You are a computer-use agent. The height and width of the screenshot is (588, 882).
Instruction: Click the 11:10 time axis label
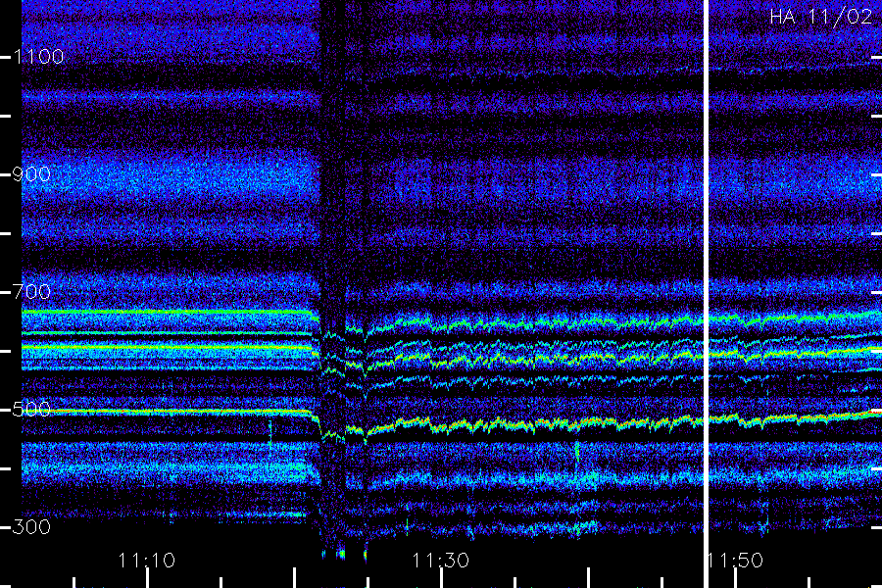point(147,561)
